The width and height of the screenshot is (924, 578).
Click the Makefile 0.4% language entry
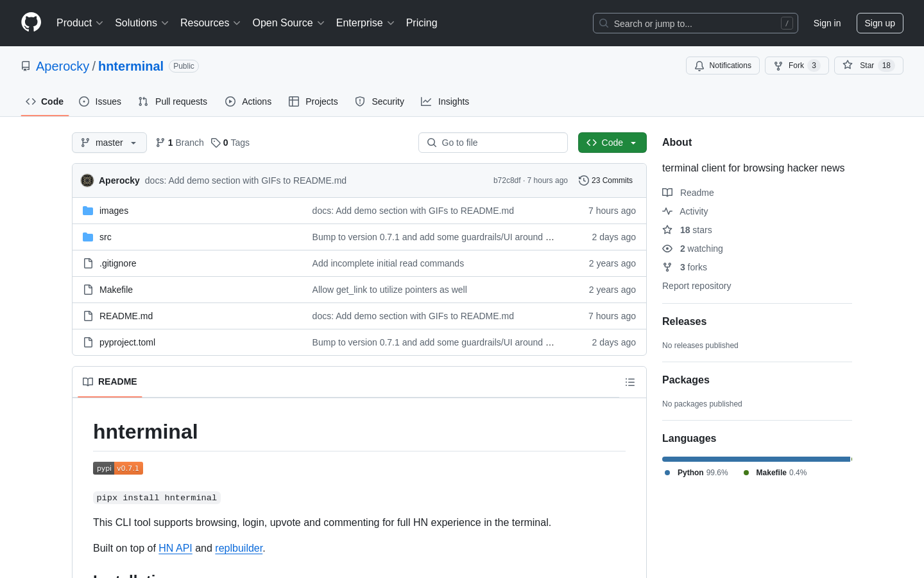[x=775, y=473]
